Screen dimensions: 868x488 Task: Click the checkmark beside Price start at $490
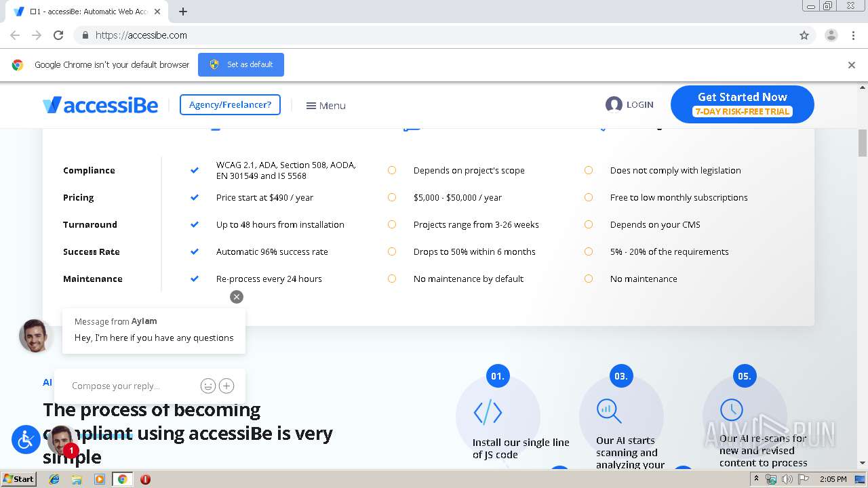point(195,197)
